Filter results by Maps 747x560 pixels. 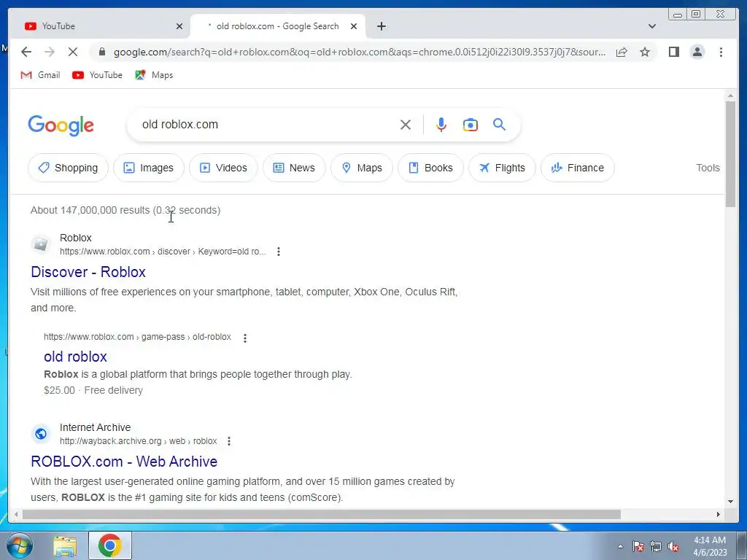click(362, 168)
